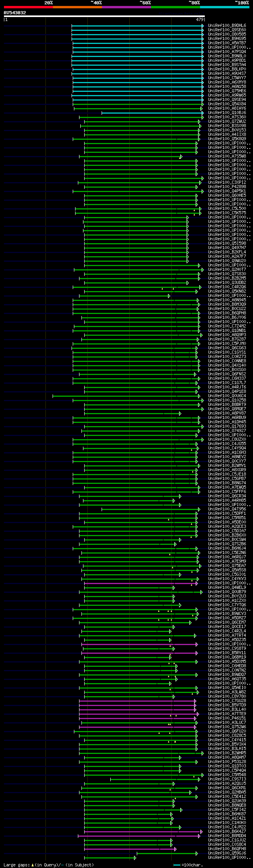Select the UniRef100_A9RW65 label

[x=227, y=95]
